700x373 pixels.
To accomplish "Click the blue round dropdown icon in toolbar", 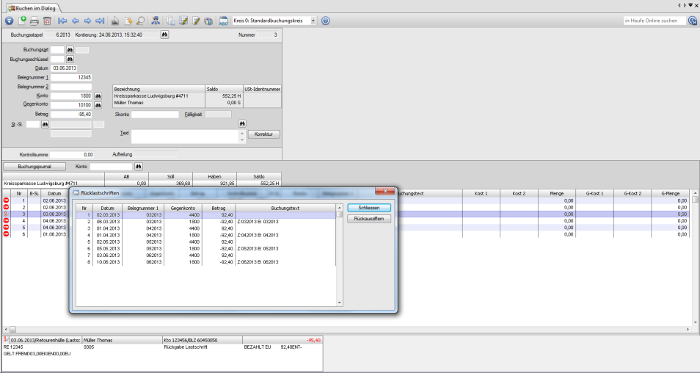I will tap(9, 21).
